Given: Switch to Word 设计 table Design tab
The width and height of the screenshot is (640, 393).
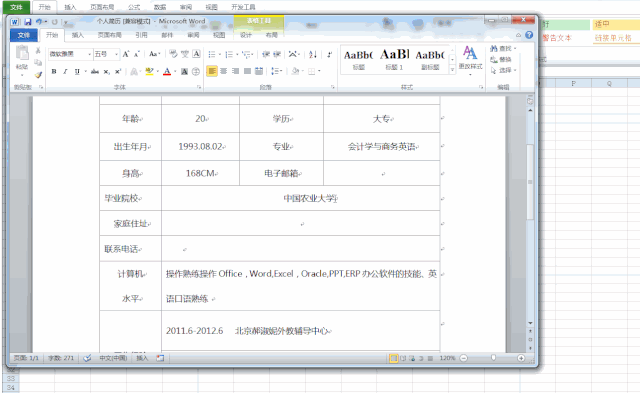Looking at the screenshot, I should (x=246, y=35).
